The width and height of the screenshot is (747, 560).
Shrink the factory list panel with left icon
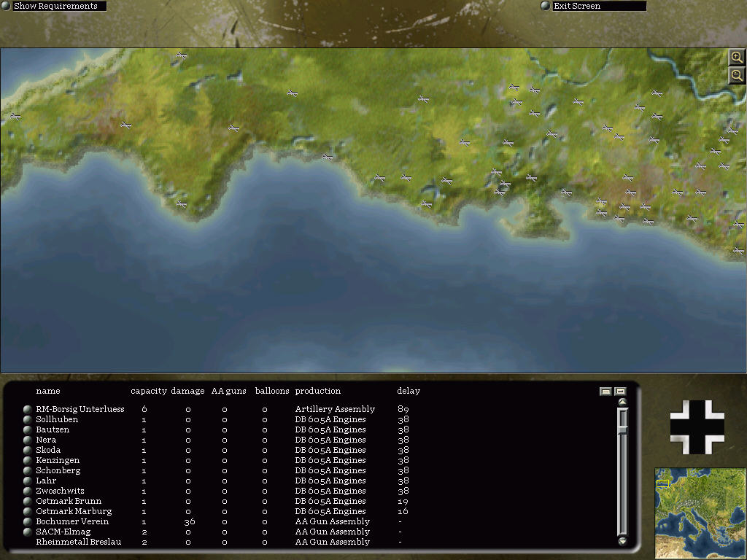pos(605,392)
